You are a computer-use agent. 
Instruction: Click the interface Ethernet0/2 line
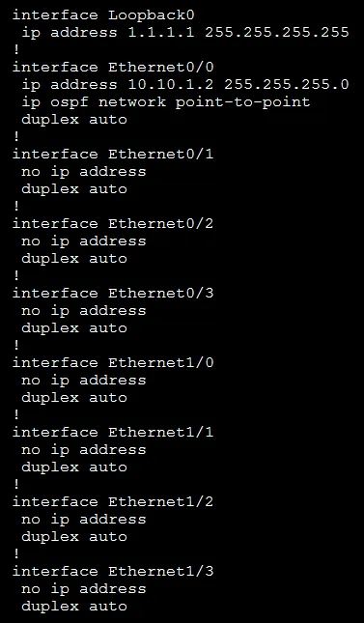click(113, 224)
